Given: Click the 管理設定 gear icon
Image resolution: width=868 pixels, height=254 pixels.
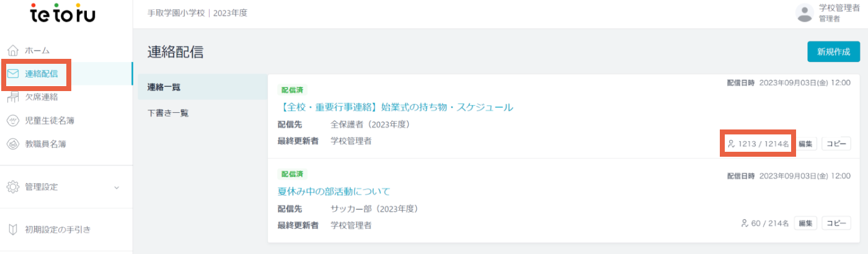Looking at the screenshot, I should pyautogui.click(x=13, y=186).
